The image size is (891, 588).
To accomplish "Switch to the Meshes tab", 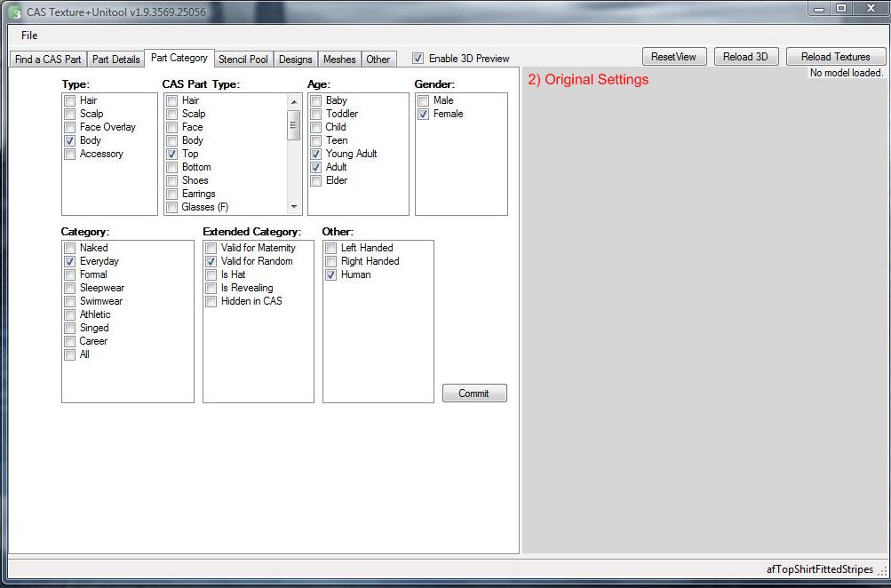I will (x=338, y=60).
